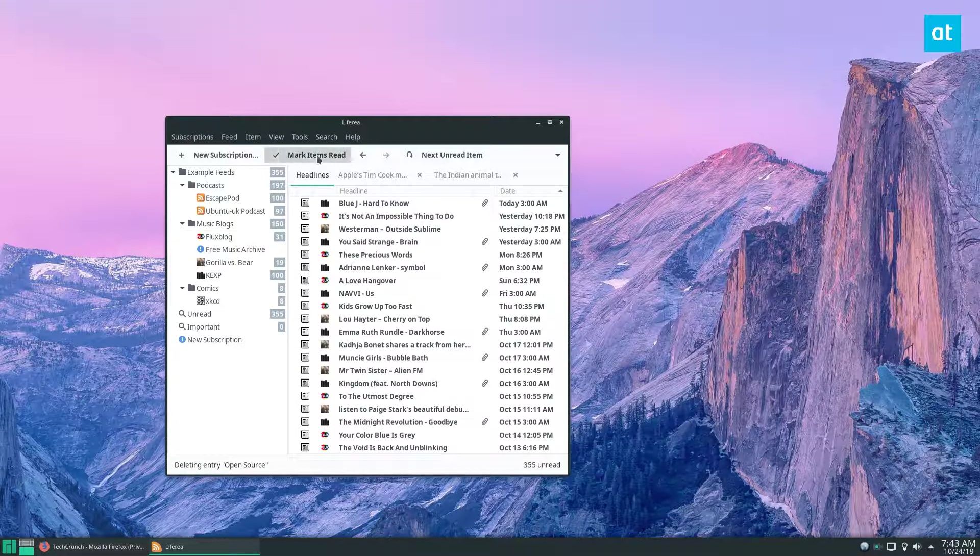Screen dimensions: 980x556
Task: Click the item state icon for These Precious Words
Action: point(305,255)
